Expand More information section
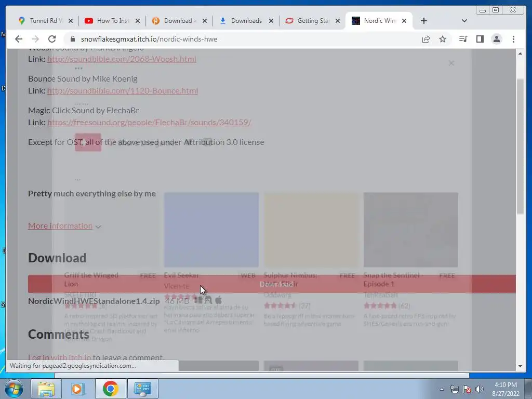This screenshot has height=399, width=532. coord(64,226)
